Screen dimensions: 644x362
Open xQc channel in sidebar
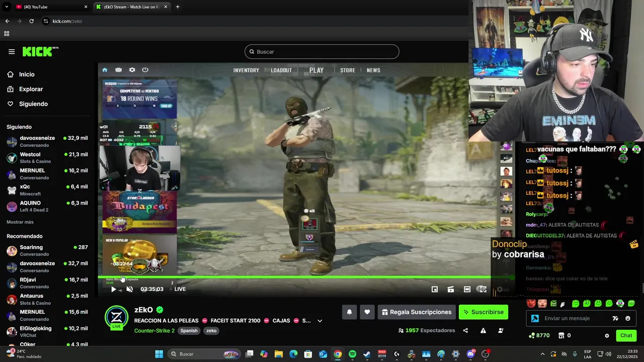(47, 190)
